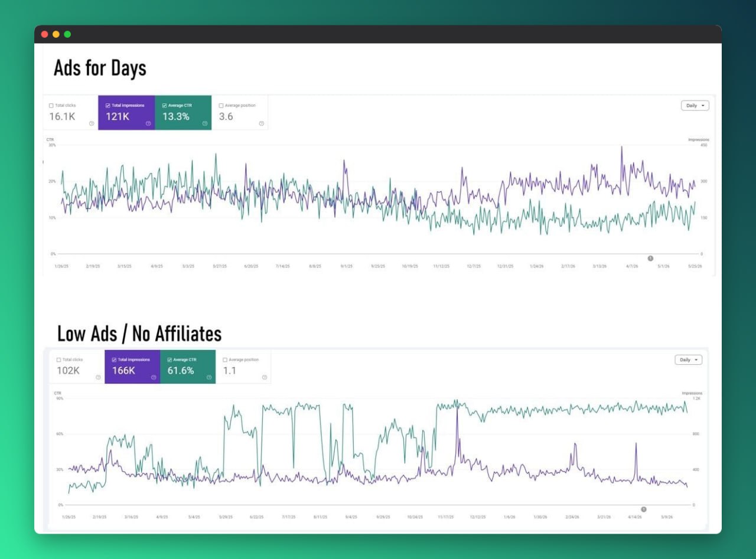Image resolution: width=756 pixels, height=559 pixels.
Task: Select the 3.6 Average position metric card
Action: pos(240,113)
